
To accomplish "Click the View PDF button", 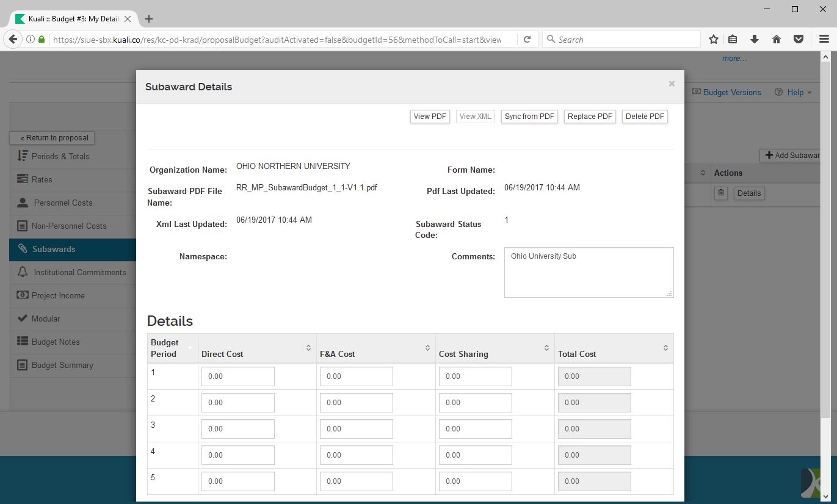I will 430,117.
